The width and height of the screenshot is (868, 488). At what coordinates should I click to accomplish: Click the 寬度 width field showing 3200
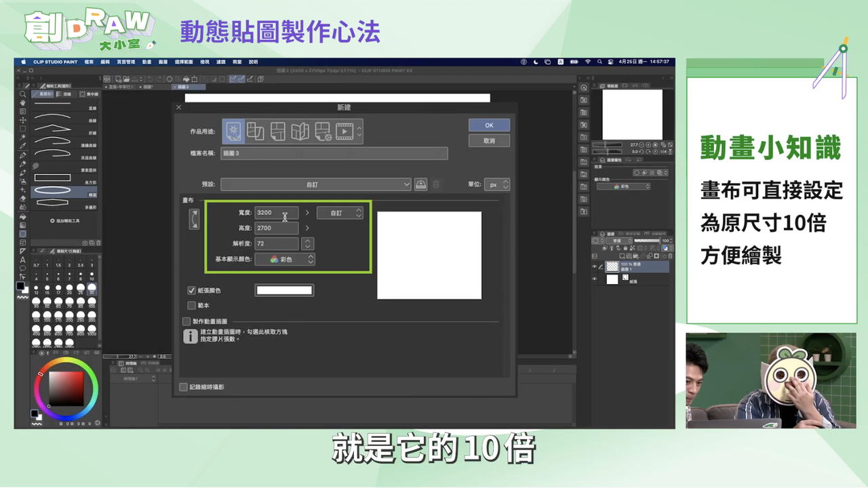click(277, 213)
